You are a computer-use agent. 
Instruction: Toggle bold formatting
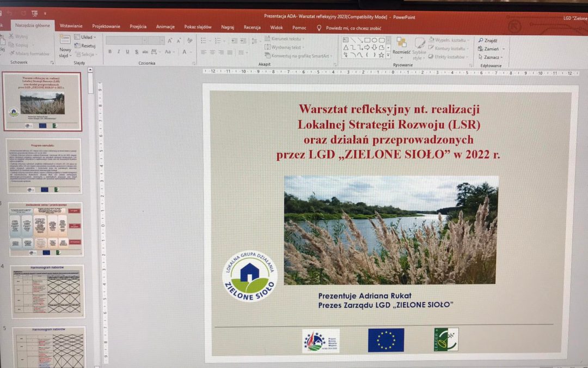[x=110, y=52]
